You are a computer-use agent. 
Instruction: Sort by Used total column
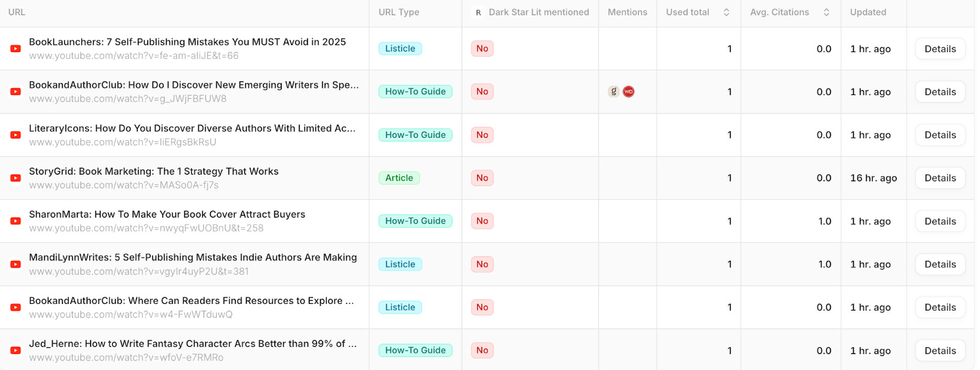coord(726,12)
